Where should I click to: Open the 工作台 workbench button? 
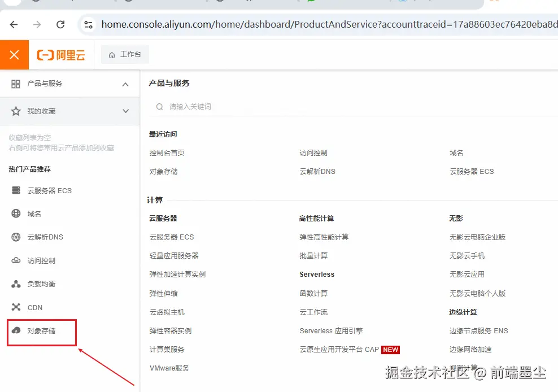click(125, 54)
